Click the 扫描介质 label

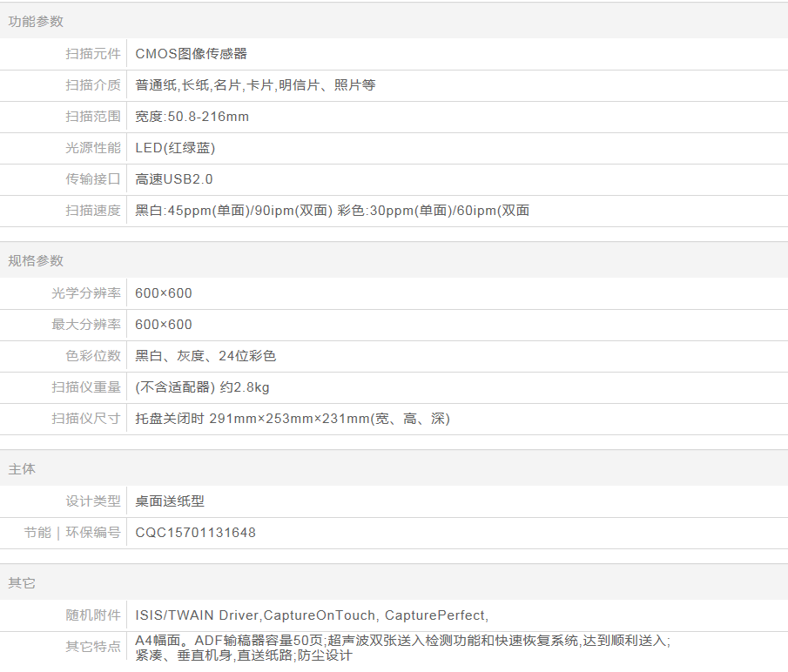tap(93, 85)
